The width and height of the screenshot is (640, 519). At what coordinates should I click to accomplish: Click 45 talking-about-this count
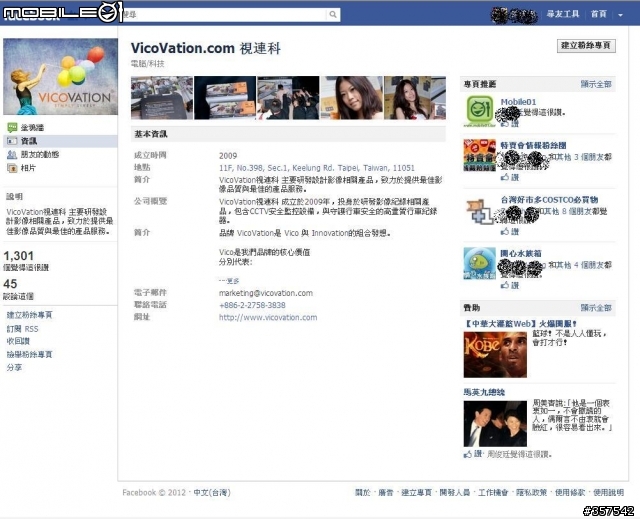(10, 284)
